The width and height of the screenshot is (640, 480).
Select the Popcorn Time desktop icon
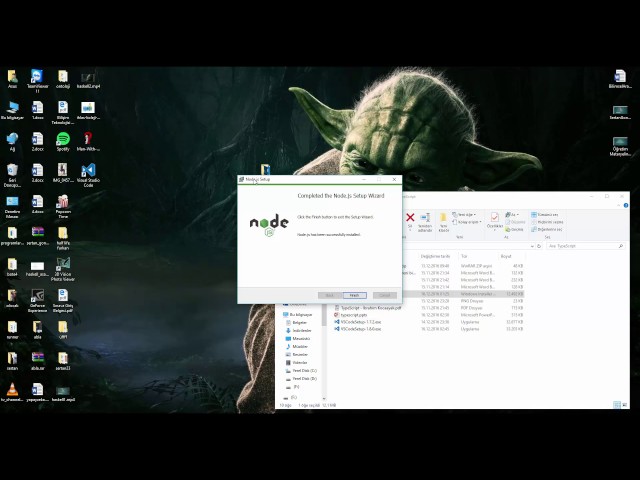click(x=63, y=207)
